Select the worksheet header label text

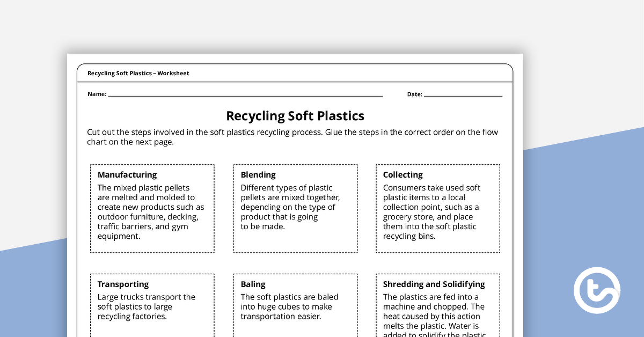click(x=138, y=74)
